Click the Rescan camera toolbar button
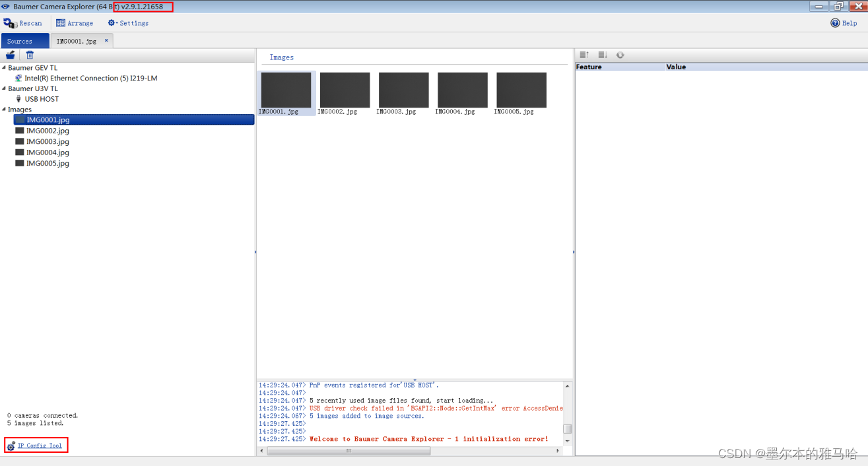 [x=22, y=23]
